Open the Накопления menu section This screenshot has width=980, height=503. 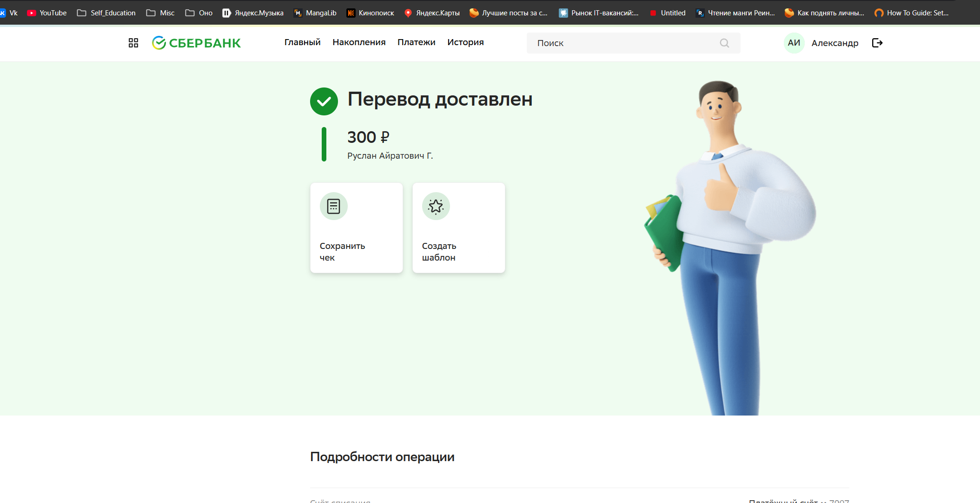(x=359, y=42)
